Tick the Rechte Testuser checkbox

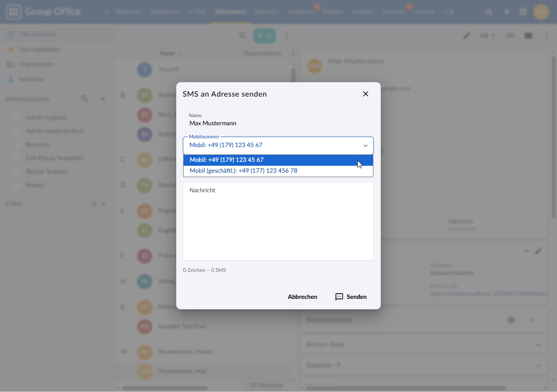coord(17,171)
